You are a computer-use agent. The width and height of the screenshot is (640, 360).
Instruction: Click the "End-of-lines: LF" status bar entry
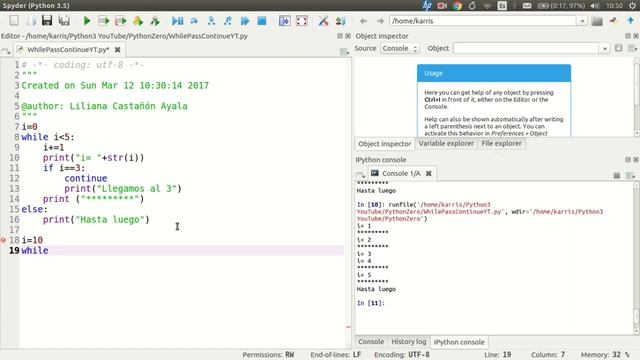pyautogui.click(x=336, y=355)
